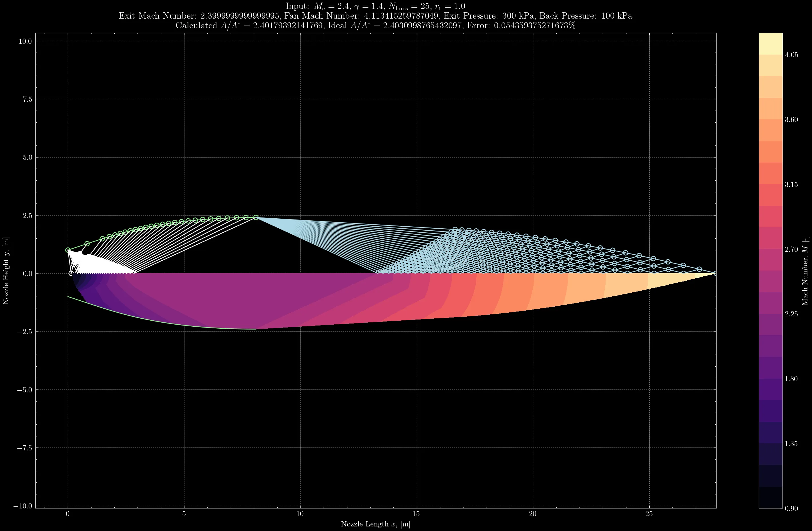The image size is (812, 531).
Task: Click the plume tip point on centerline at far right
Action: [715, 273]
